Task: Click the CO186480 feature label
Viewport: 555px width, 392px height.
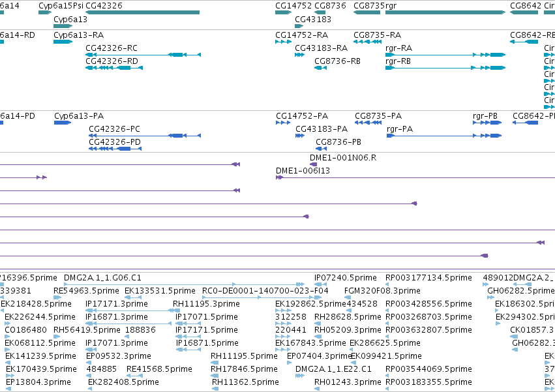Action: click(x=25, y=331)
